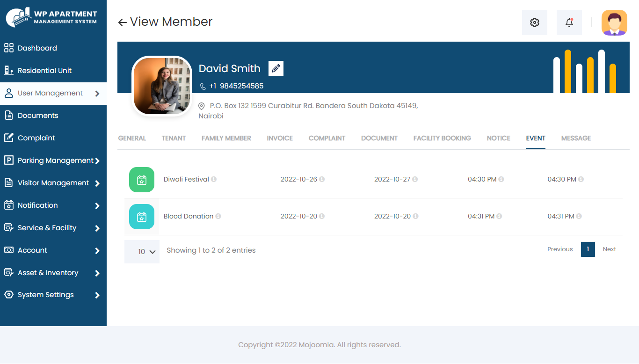The height and width of the screenshot is (364, 639).
Task: Click the Residential Unit building icon
Action: [8, 70]
